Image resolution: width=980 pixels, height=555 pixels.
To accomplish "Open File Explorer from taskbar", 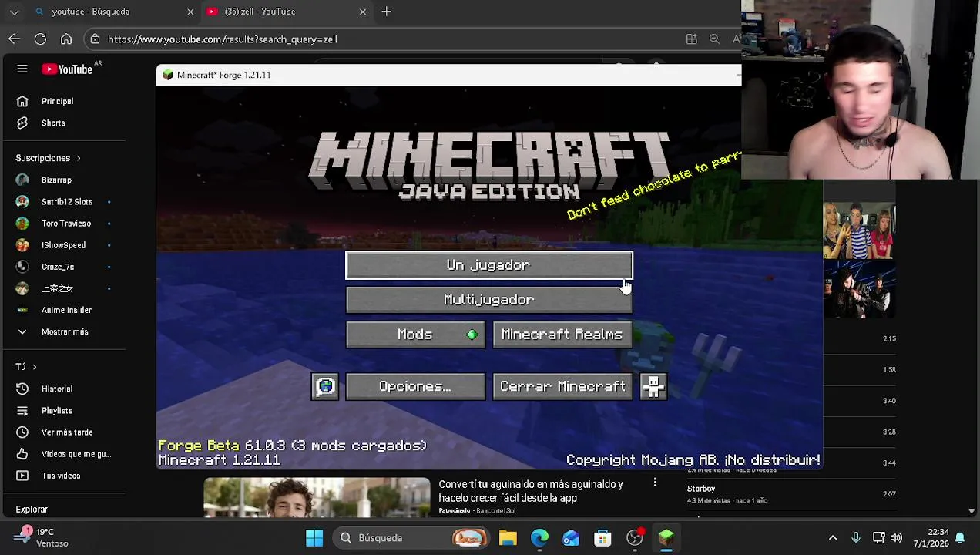I will coord(508,538).
